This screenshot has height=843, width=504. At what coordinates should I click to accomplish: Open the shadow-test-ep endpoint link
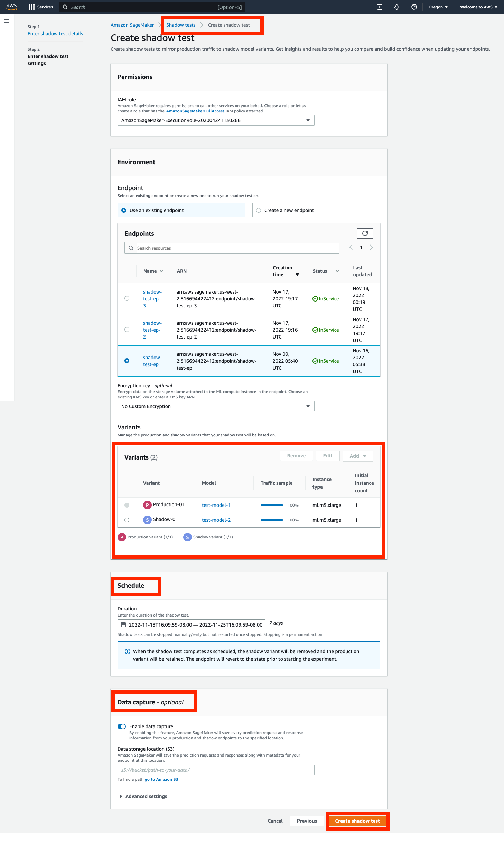click(152, 361)
